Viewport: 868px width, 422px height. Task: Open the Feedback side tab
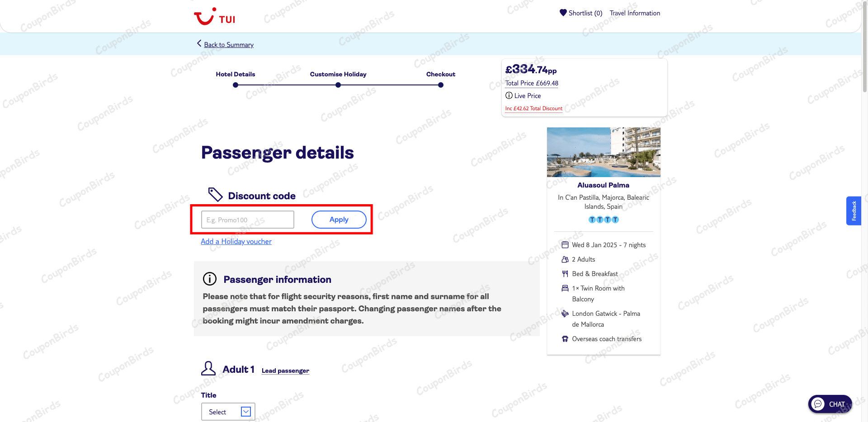click(x=854, y=211)
